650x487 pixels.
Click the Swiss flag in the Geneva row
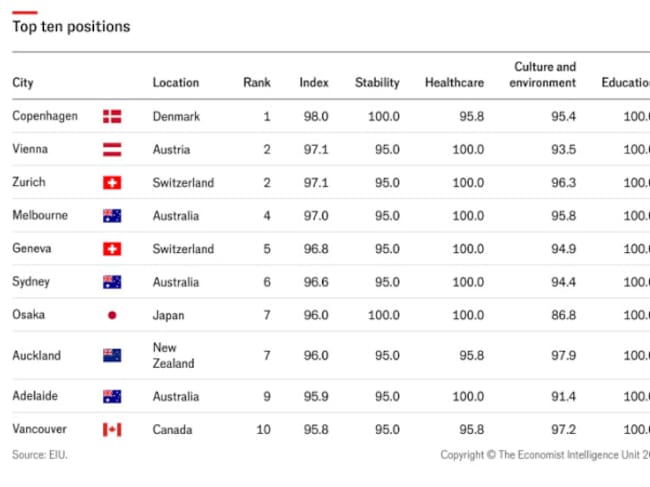(x=112, y=249)
